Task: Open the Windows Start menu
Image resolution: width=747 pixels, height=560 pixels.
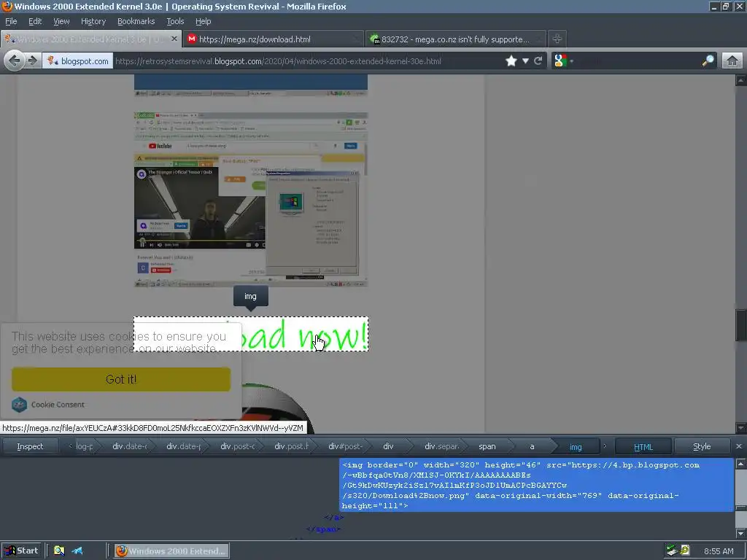Action: coord(21,551)
